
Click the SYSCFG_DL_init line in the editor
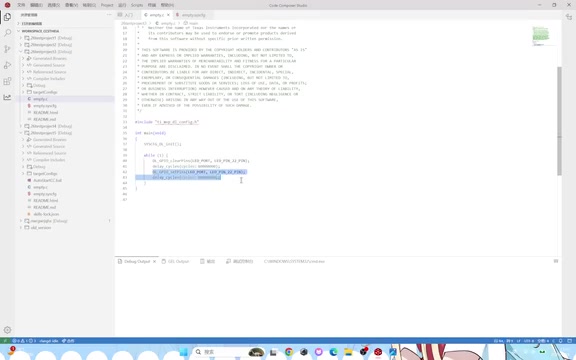[x=163, y=144]
